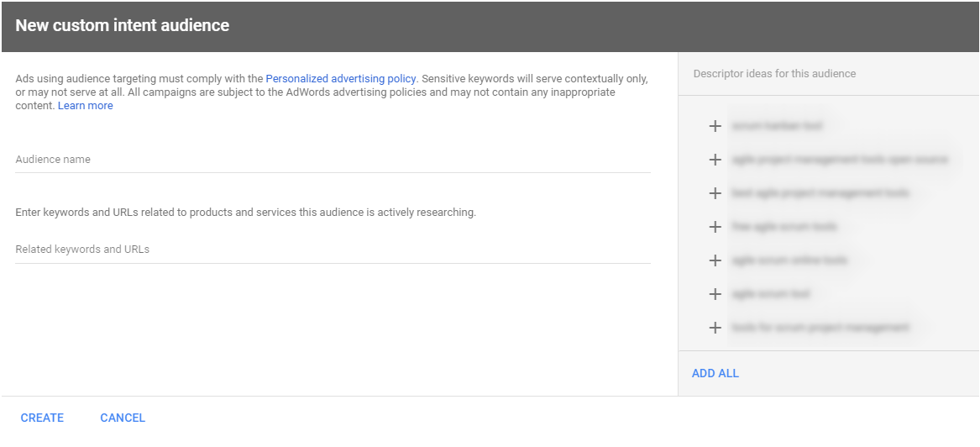
Task: Add 'agile project management tools open source' idea
Action: (715, 160)
